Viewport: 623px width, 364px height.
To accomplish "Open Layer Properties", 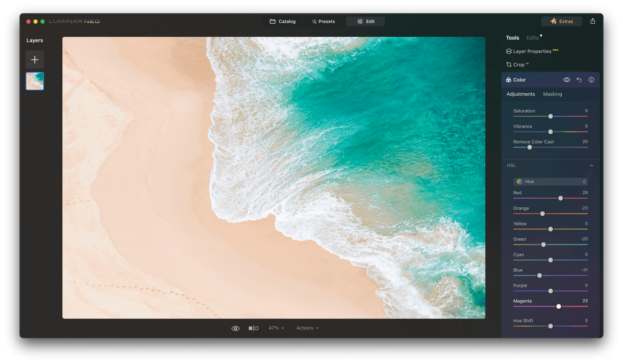I will (532, 51).
